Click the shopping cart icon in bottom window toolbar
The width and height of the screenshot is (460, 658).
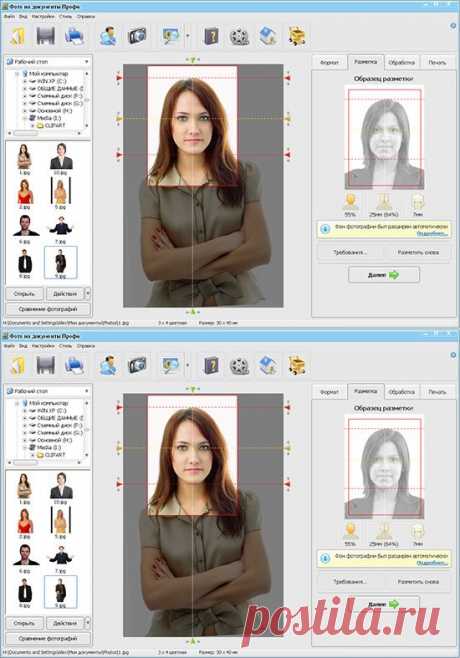click(297, 366)
